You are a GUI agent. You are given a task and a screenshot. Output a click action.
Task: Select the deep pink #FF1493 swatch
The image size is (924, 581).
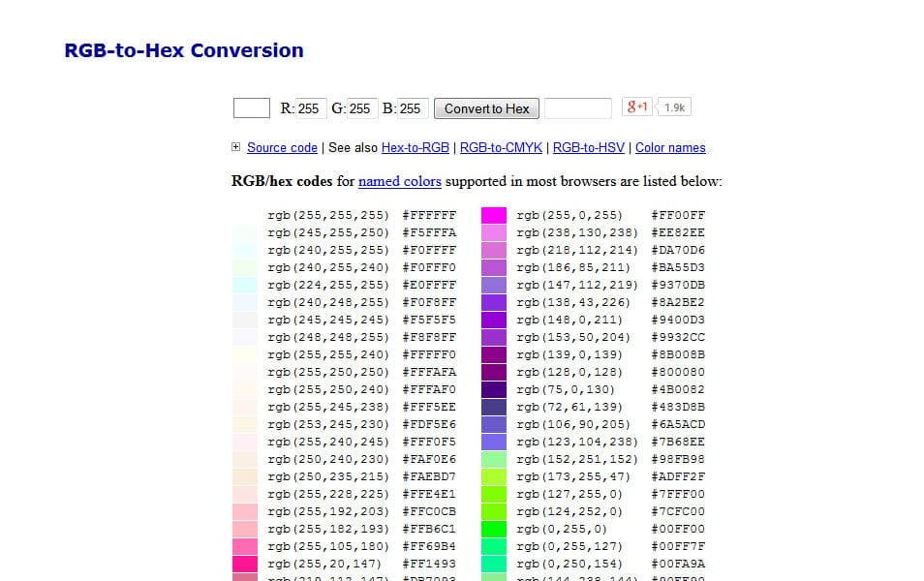245,564
